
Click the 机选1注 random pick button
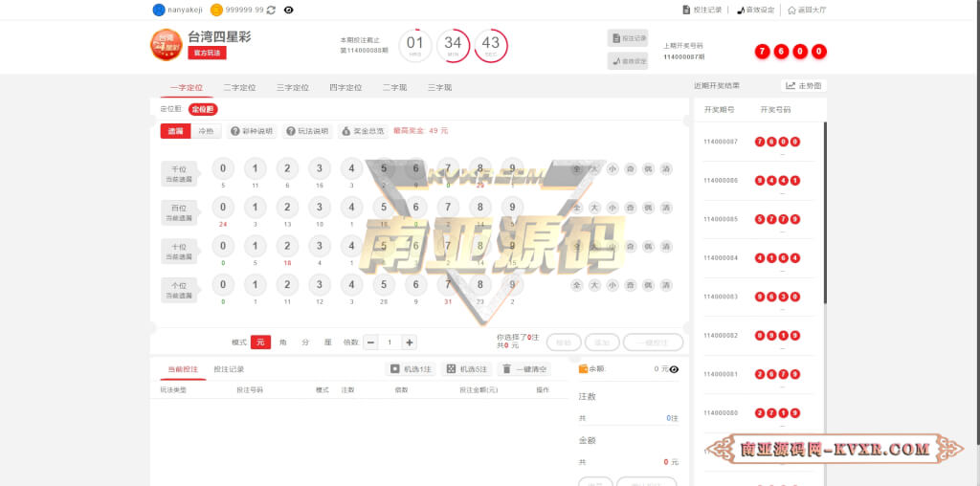point(411,369)
